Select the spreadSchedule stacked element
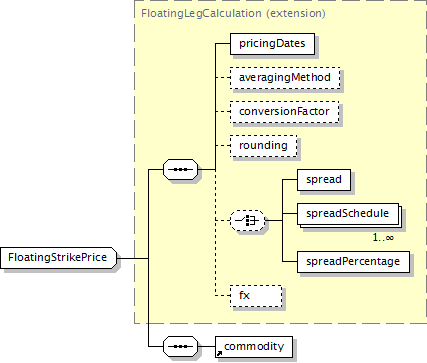Image resolution: width=427 pixels, height=363 pixels. click(x=348, y=214)
